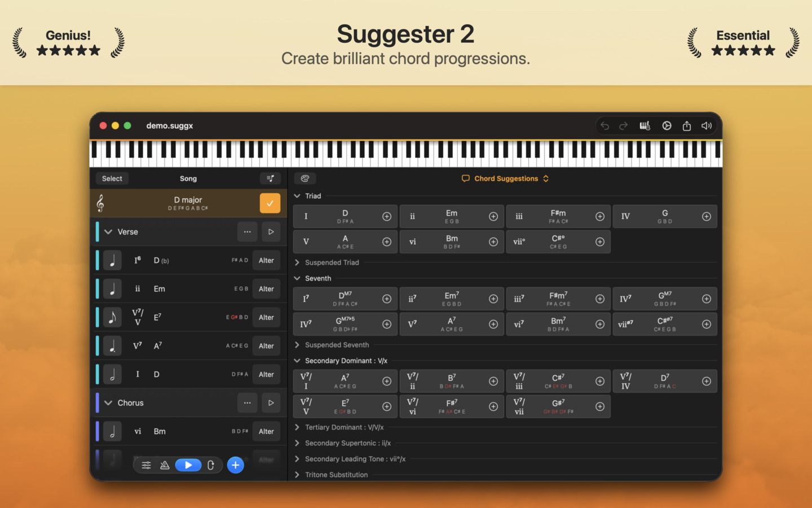Select the Em7 chord card
This screenshot has width=812, height=508.
pos(452,299)
